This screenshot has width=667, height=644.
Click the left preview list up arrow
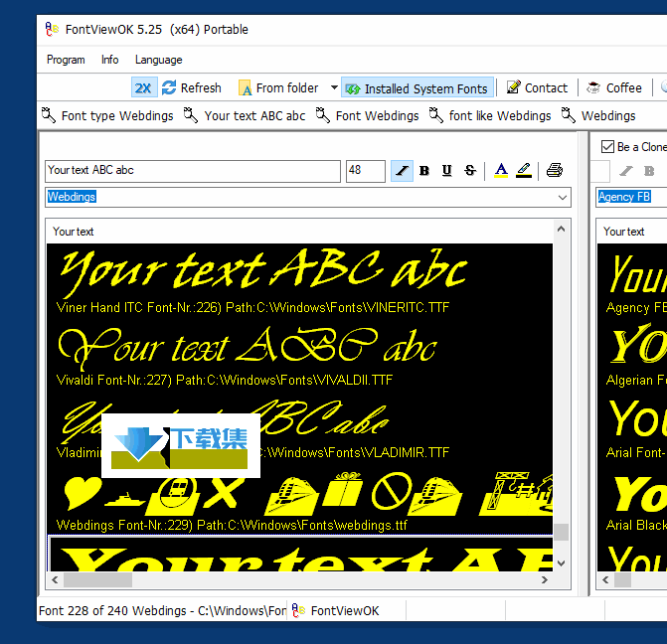tap(561, 230)
